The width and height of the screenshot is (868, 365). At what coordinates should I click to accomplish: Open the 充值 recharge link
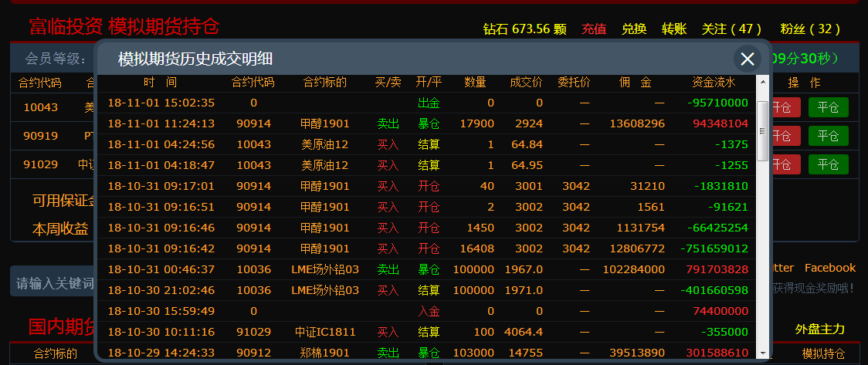pos(594,29)
